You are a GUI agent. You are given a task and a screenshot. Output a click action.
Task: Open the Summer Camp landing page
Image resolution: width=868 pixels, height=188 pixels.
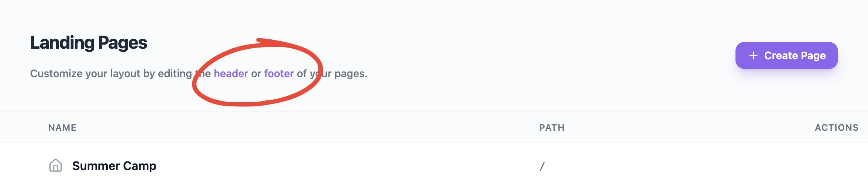pos(114,166)
